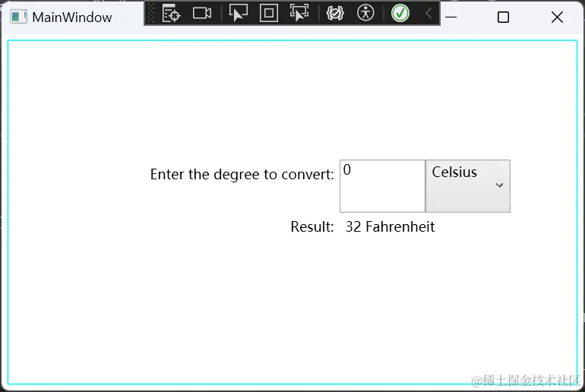Enable the Track Focused Element icon
Image resolution: width=585 pixels, height=392 pixels.
(x=299, y=14)
